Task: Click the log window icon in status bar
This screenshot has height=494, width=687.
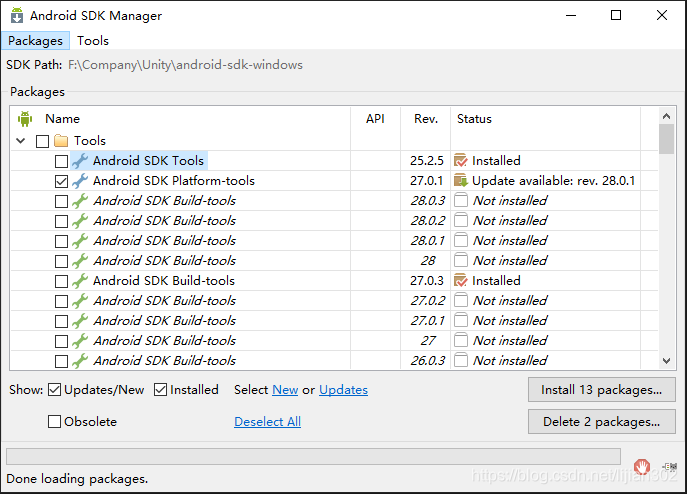Action: coord(670,467)
